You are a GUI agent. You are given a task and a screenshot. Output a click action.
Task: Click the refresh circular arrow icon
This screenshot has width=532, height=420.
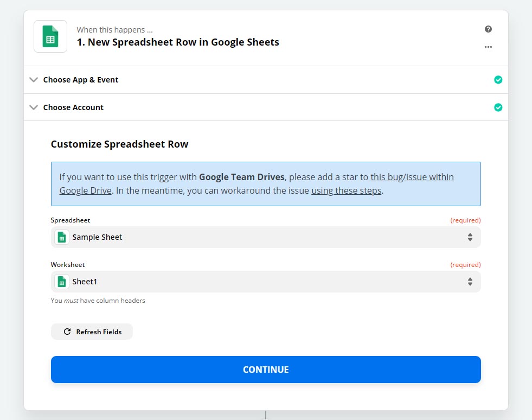point(67,332)
